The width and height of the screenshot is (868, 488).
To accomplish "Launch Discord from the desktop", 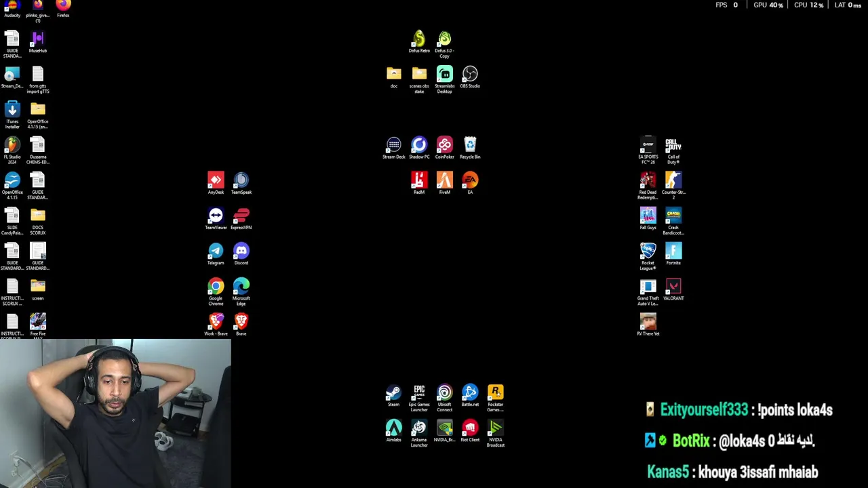I will [x=241, y=254].
